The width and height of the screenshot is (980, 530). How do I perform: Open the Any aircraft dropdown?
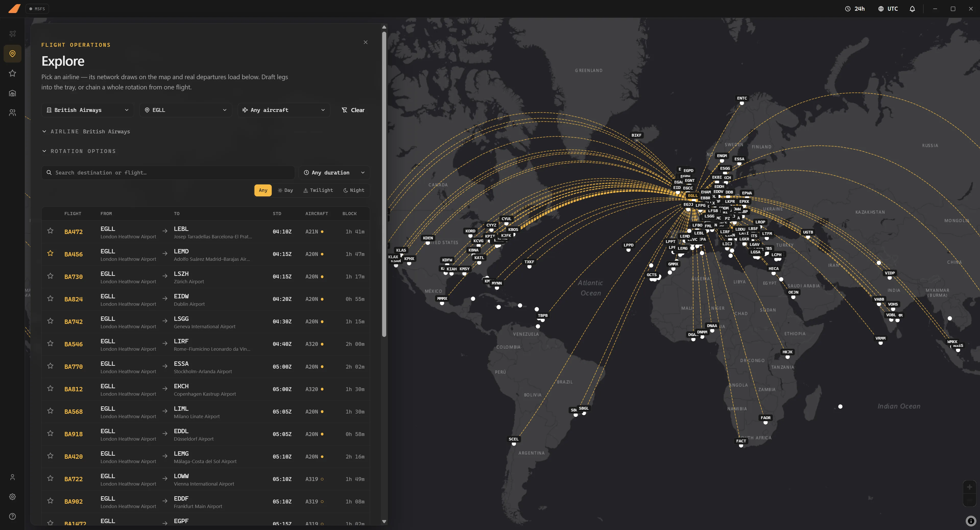[284, 110]
